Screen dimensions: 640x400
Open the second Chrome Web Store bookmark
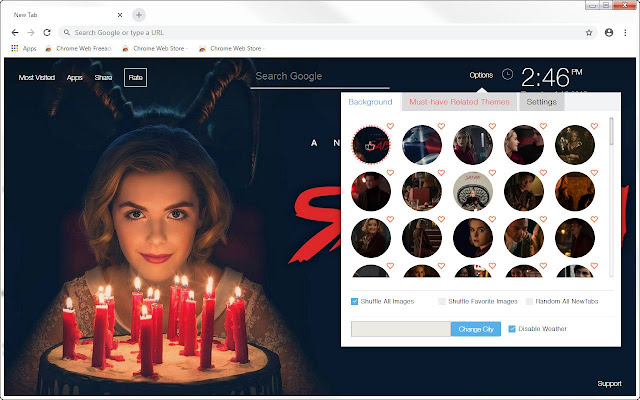point(155,48)
